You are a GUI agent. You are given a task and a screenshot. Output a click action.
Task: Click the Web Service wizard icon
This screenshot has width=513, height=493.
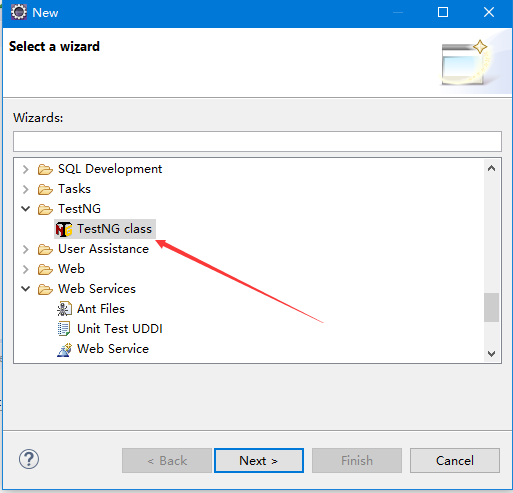click(x=64, y=349)
